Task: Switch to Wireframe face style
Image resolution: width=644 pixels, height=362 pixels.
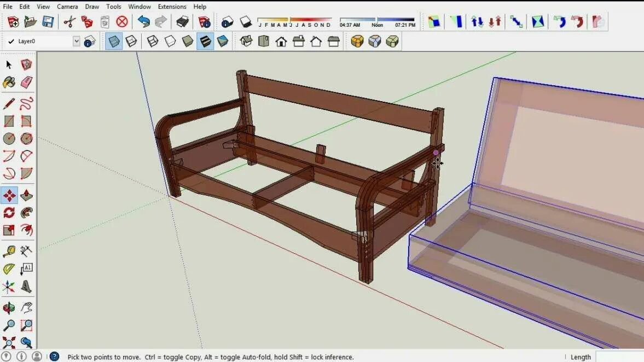Action: (153, 42)
